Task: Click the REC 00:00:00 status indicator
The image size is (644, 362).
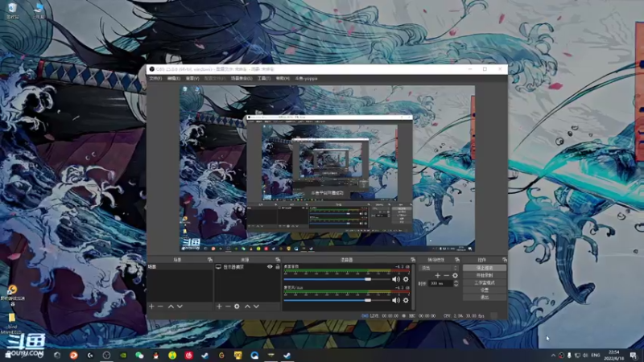Action: (x=419, y=316)
